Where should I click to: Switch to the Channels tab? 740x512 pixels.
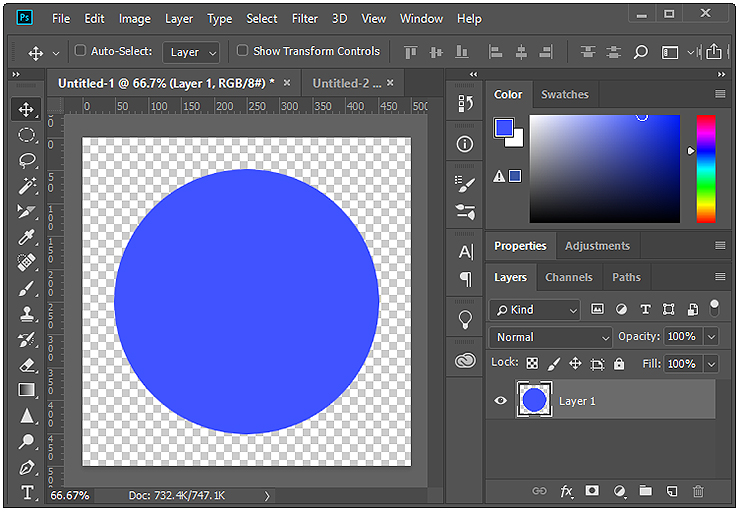point(569,277)
